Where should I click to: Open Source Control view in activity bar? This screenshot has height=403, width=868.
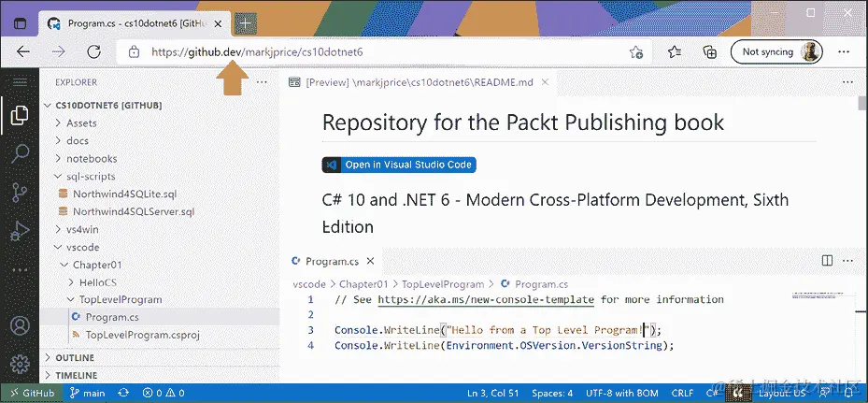(20, 193)
